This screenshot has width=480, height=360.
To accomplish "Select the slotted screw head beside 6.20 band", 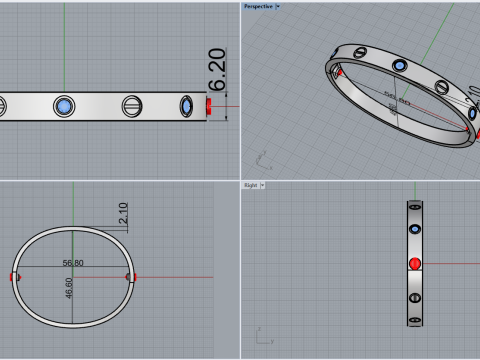I will point(132,106).
